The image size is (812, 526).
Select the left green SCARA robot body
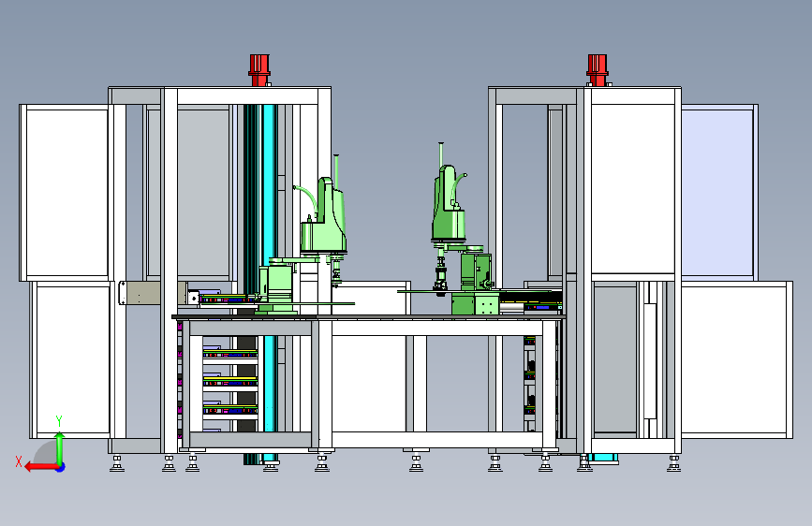(x=325, y=217)
